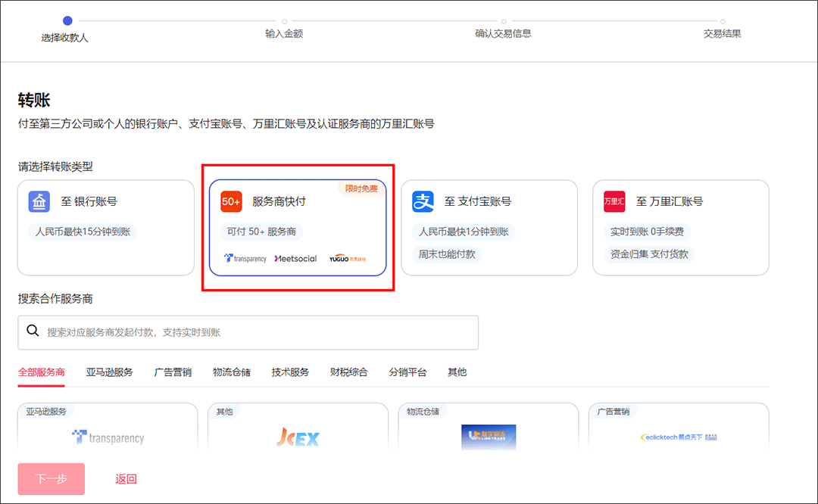Click the 选择收款人 step indicator dot
Screen dimensions: 818x504
[x=67, y=21]
